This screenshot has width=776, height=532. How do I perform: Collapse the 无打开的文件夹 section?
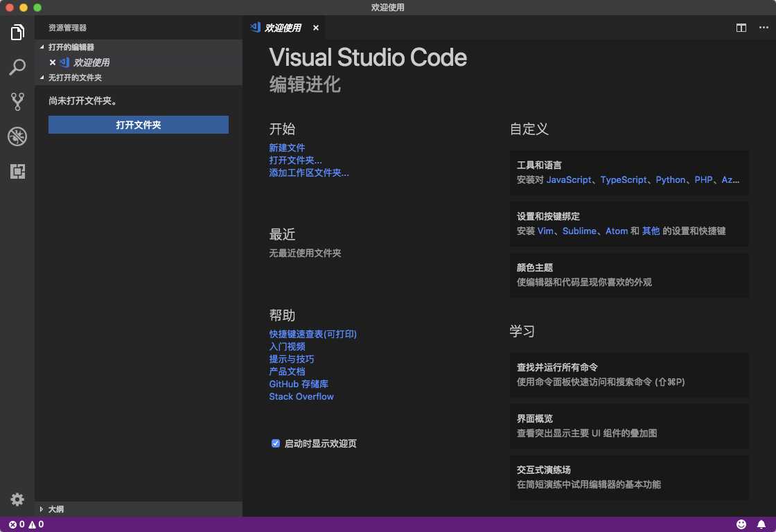click(42, 77)
